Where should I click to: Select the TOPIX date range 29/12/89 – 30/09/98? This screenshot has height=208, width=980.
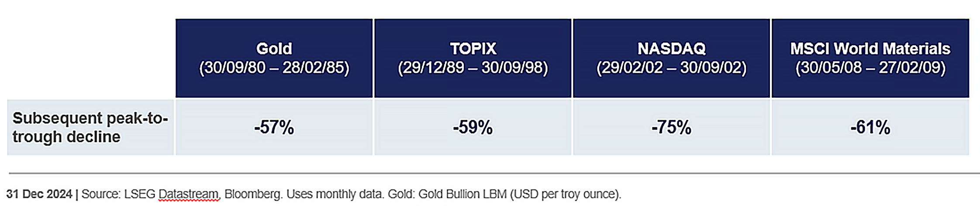tap(473, 68)
